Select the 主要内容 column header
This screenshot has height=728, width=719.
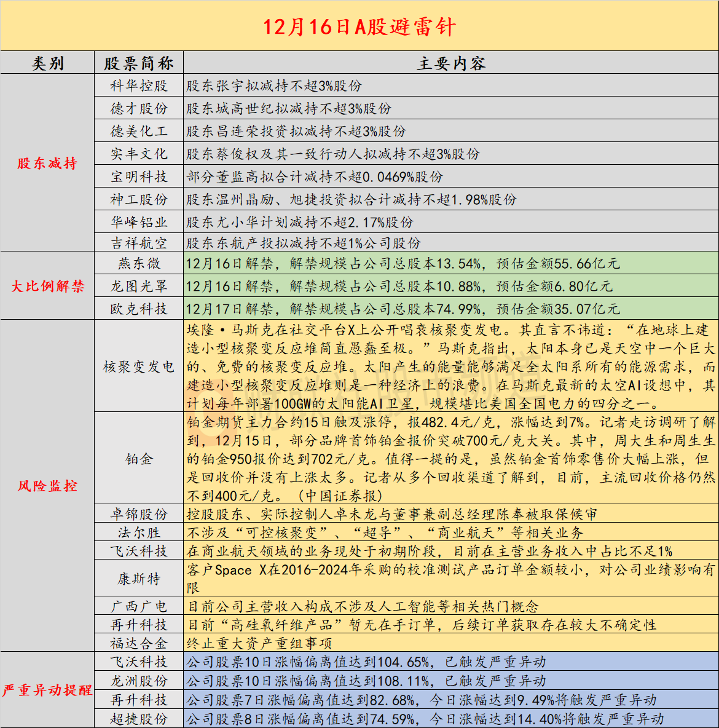click(x=450, y=63)
